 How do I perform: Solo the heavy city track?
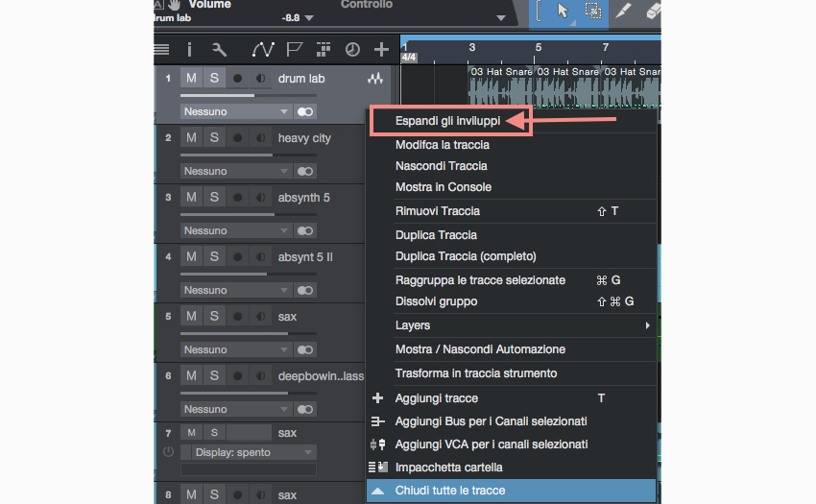(214, 138)
